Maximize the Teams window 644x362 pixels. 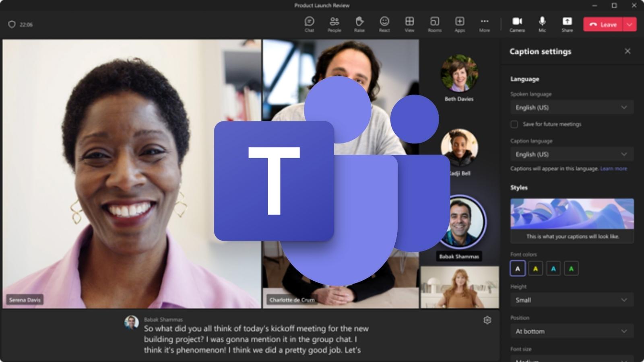pyautogui.click(x=614, y=5)
